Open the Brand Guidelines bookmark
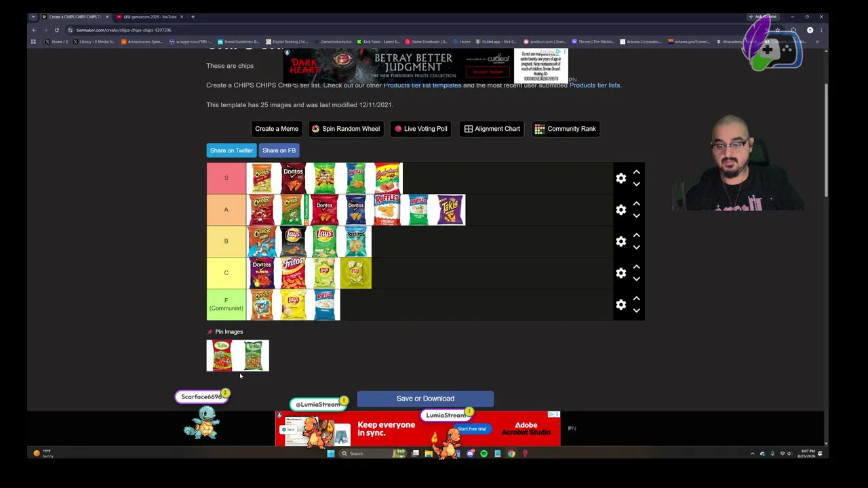Screen dimensions: 868x488 click(239, 42)
